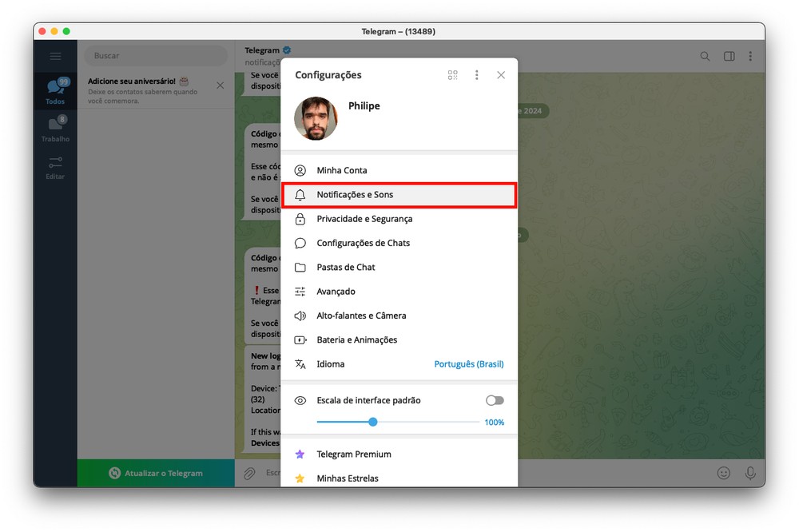This screenshot has width=799, height=532.
Task: Open the emoji picker icon
Action: click(x=724, y=473)
